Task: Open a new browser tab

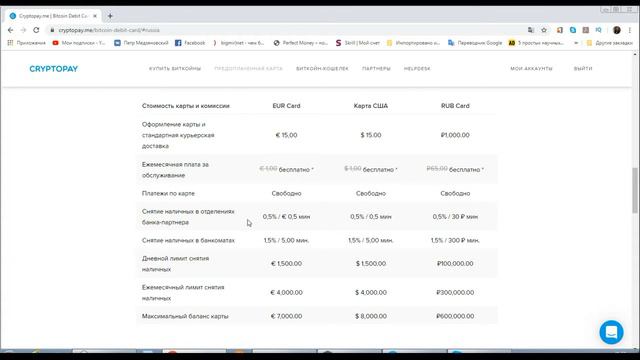Action: coord(110,16)
